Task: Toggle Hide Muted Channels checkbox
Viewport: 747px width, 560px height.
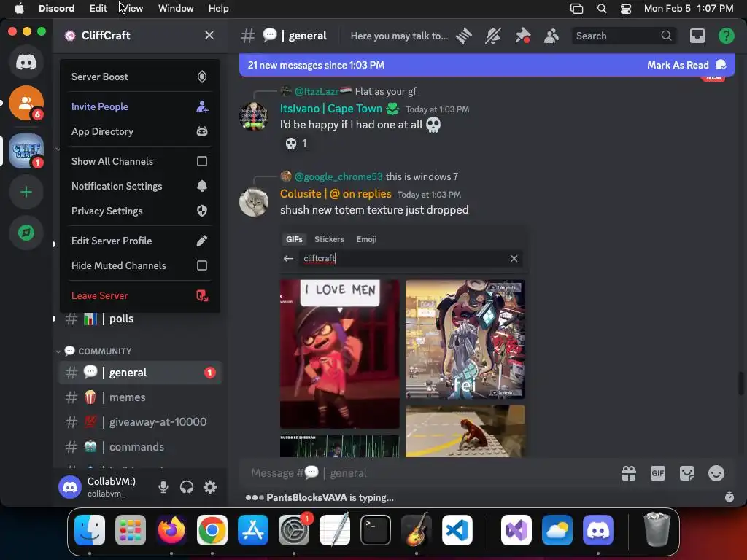Action: [202, 265]
